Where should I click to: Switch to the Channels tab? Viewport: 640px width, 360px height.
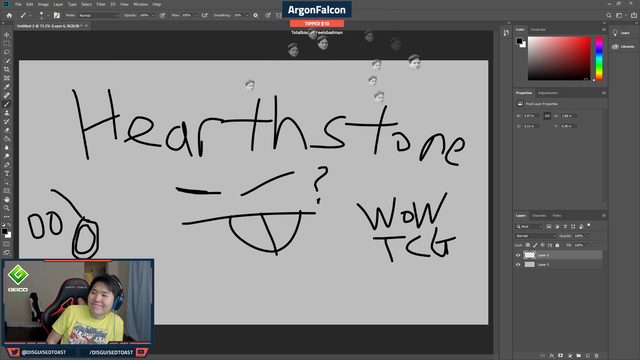(539, 216)
